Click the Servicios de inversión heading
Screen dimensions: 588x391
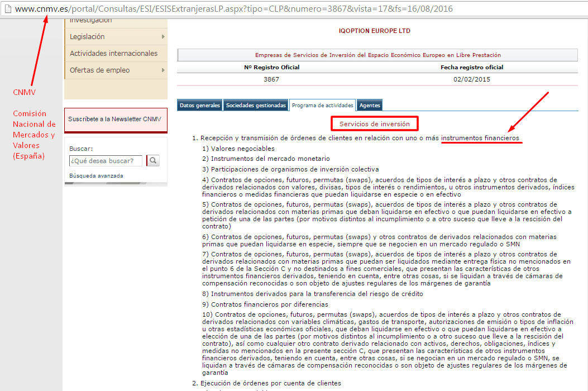pos(374,124)
